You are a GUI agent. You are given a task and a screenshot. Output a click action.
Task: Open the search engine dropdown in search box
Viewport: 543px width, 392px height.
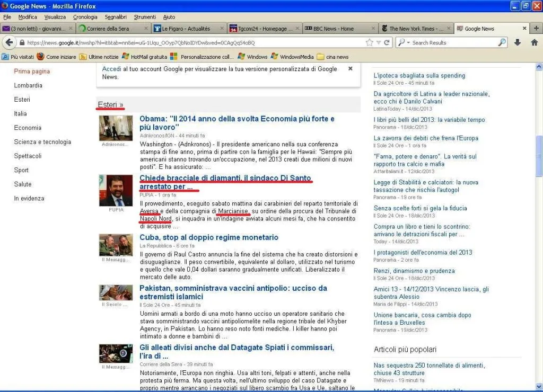click(x=404, y=43)
